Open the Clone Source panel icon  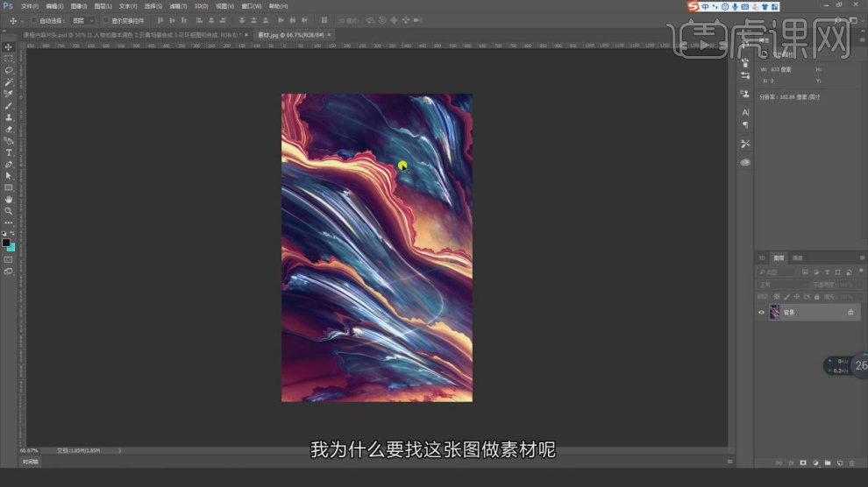745,94
